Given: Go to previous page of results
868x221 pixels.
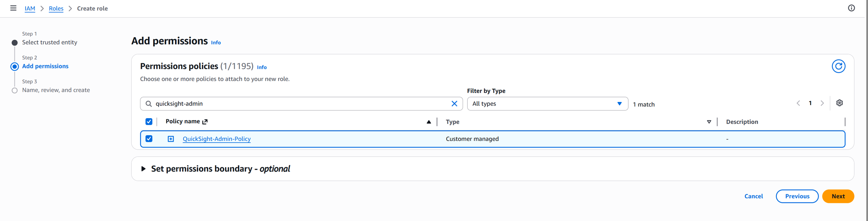Looking at the screenshot, I should coord(798,103).
